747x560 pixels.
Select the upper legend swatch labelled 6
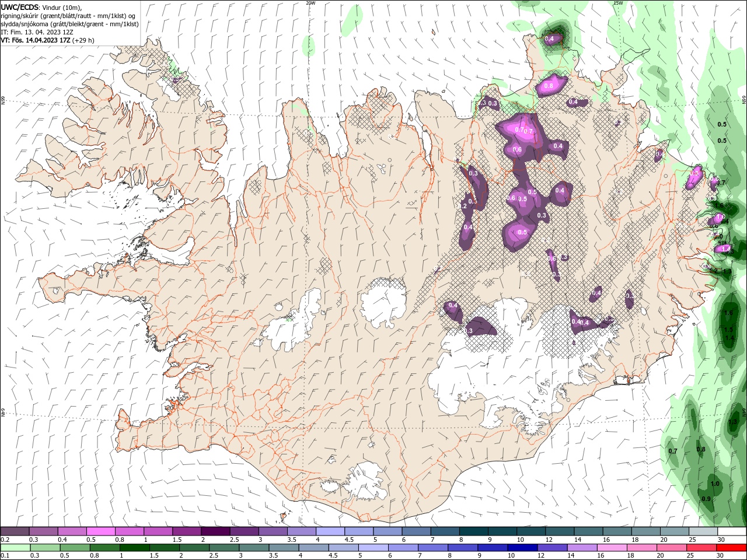click(416, 531)
